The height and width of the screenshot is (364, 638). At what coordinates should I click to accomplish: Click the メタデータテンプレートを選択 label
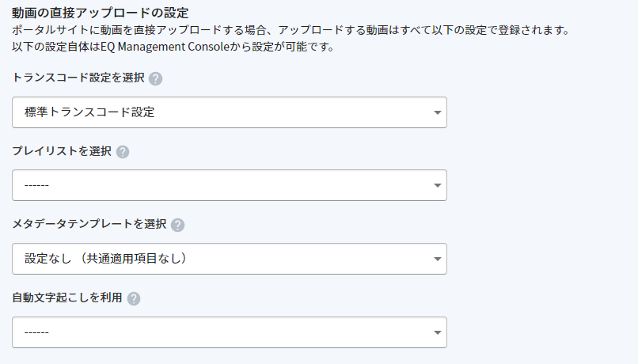(x=89, y=224)
